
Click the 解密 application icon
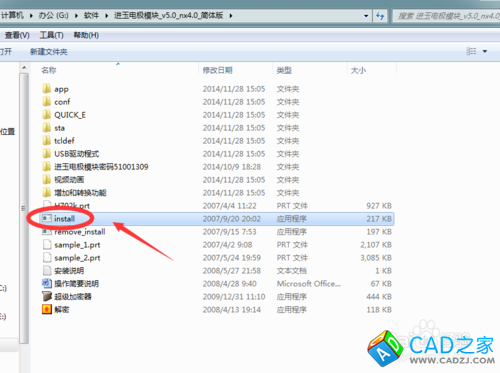coord(47,309)
